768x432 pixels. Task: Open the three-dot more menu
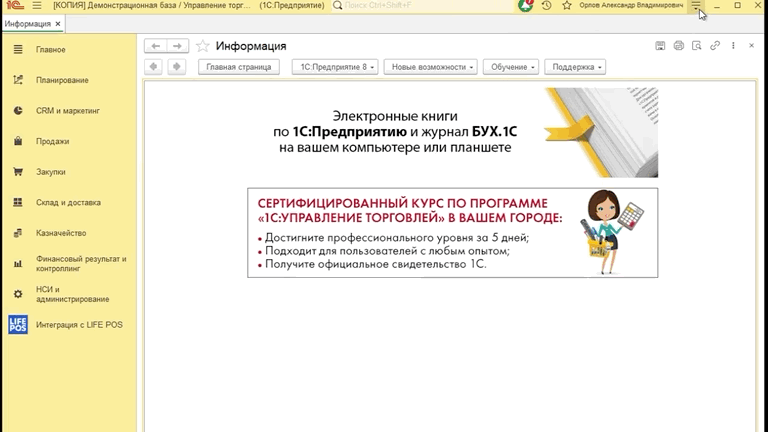733,46
